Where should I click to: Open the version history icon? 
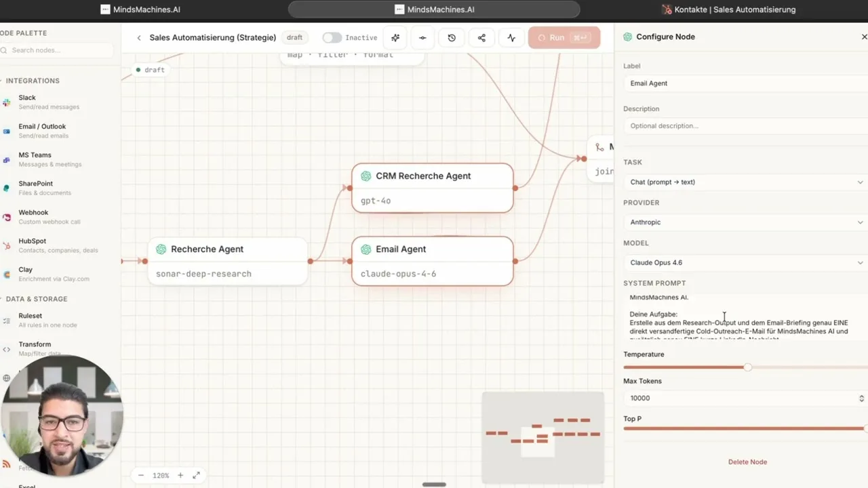pyautogui.click(x=452, y=38)
